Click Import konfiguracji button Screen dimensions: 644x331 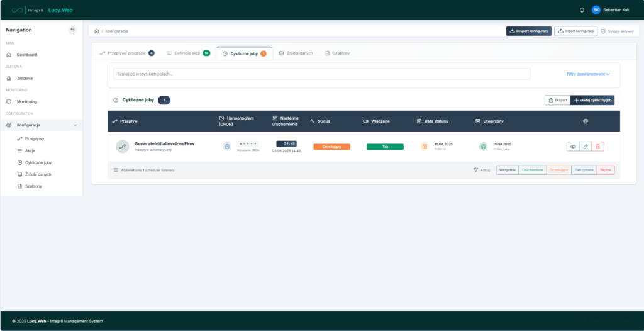click(x=575, y=31)
